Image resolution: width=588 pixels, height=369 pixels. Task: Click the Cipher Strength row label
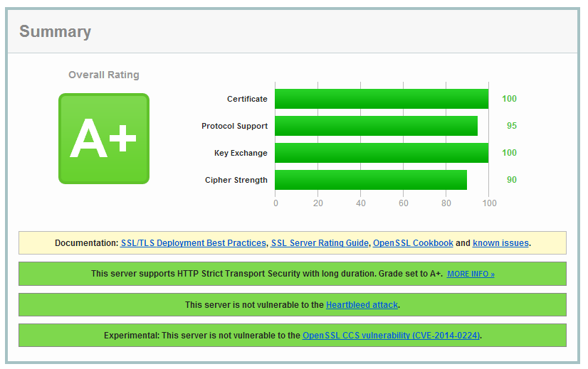(236, 180)
